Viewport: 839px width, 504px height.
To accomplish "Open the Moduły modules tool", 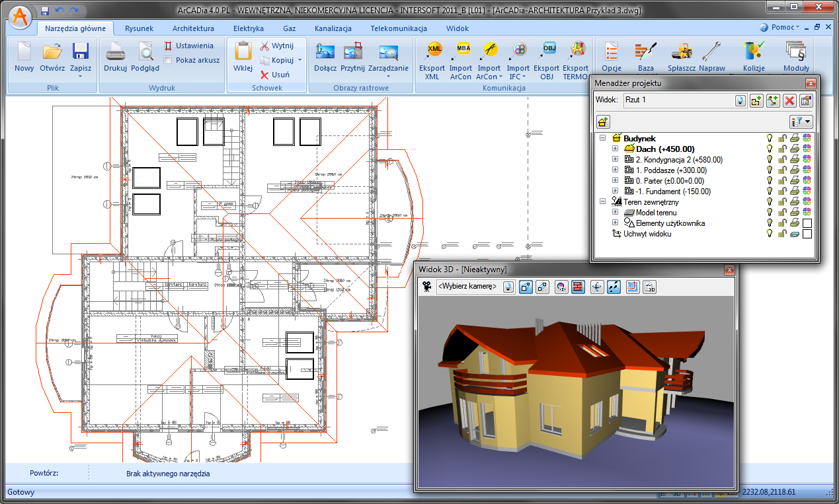I will click(x=796, y=57).
